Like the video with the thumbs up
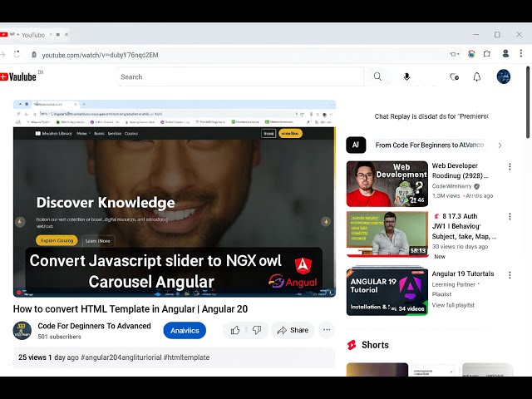Screen dimensions: 532x399 tap(235, 330)
